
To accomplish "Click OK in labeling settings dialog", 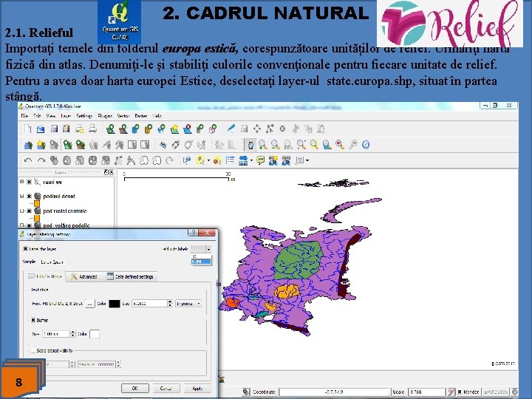I will (134, 388).
